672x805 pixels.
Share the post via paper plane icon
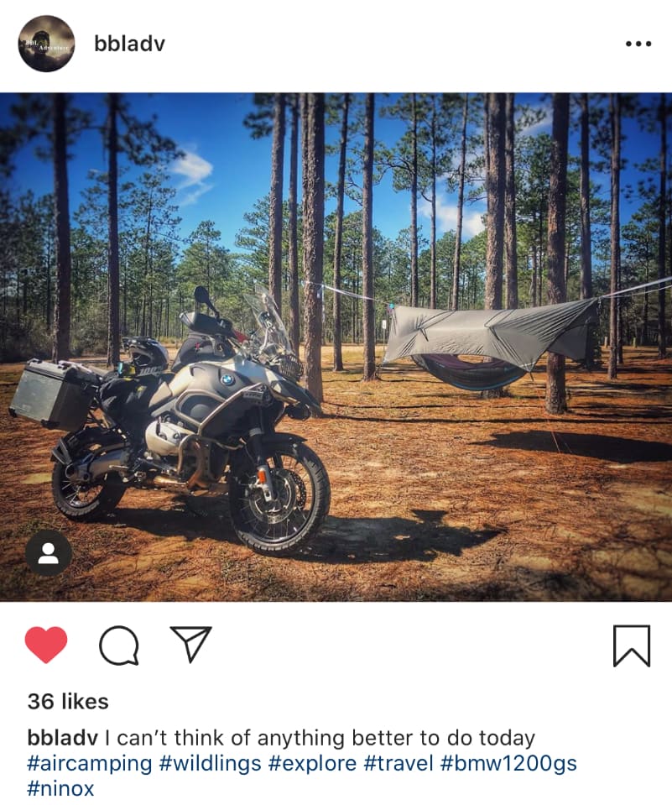coord(190,645)
